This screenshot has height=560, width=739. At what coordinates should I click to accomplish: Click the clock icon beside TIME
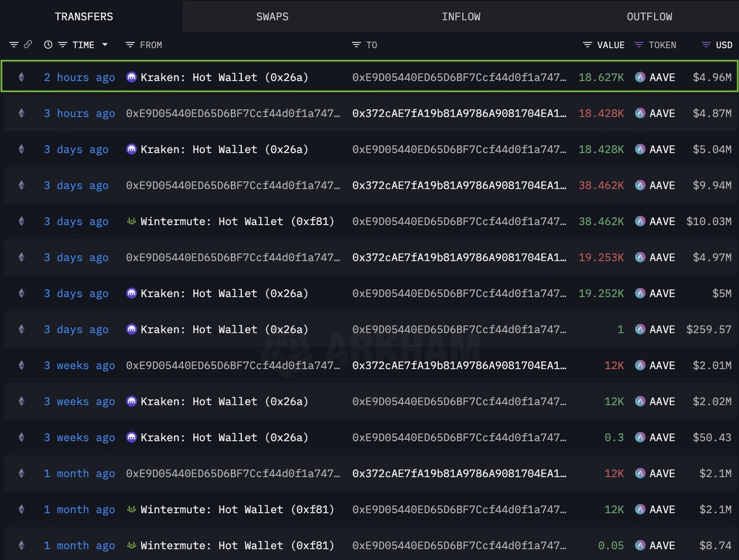(x=48, y=45)
